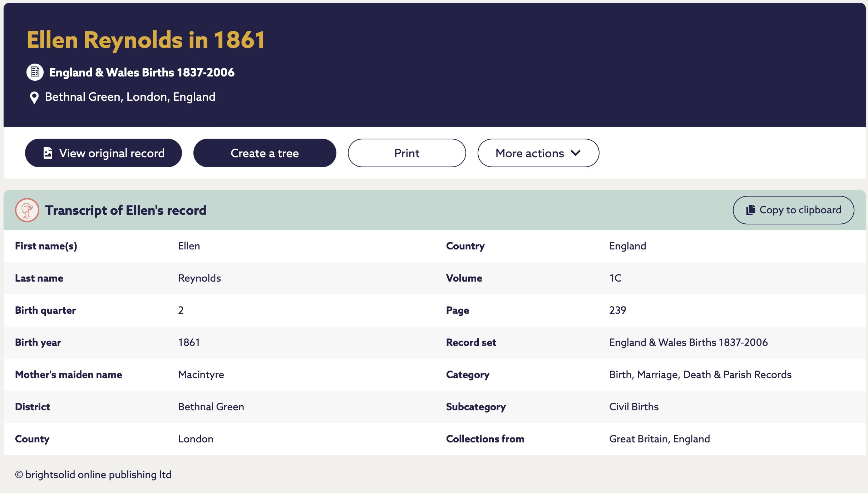This screenshot has height=496, width=868.
Task: Click Transcript of Ellen's record heading
Action: [x=125, y=210]
